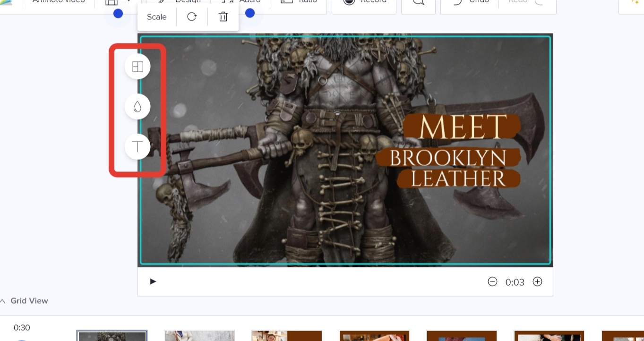Select the BROOKLYN text block
The height and width of the screenshot is (341, 644).
[x=448, y=159]
